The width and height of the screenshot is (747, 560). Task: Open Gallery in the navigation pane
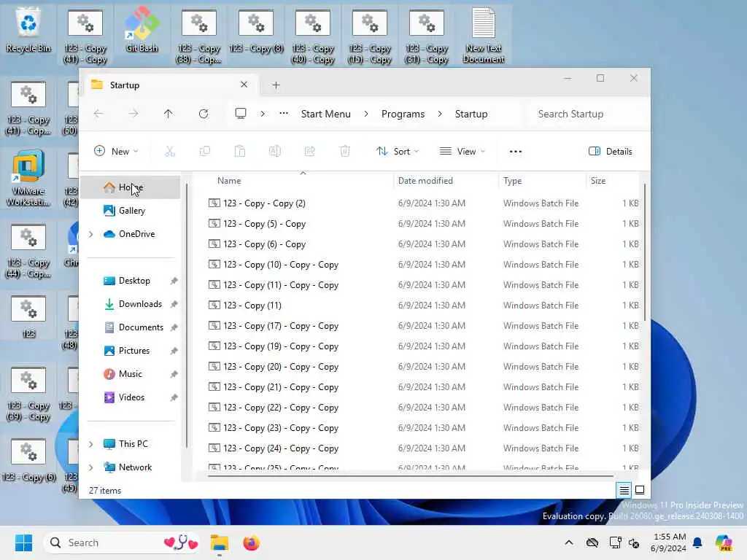coord(131,211)
